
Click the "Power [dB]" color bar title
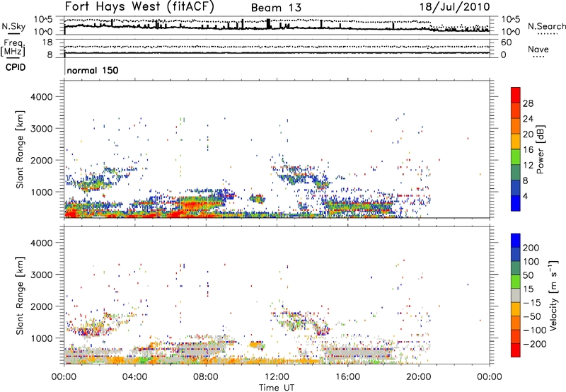point(540,149)
